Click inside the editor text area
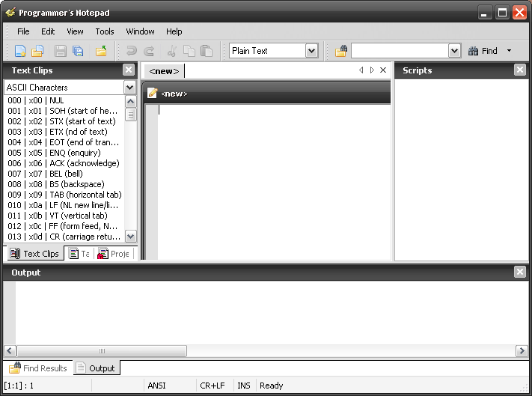The image size is (532, 396). [273, 182]
